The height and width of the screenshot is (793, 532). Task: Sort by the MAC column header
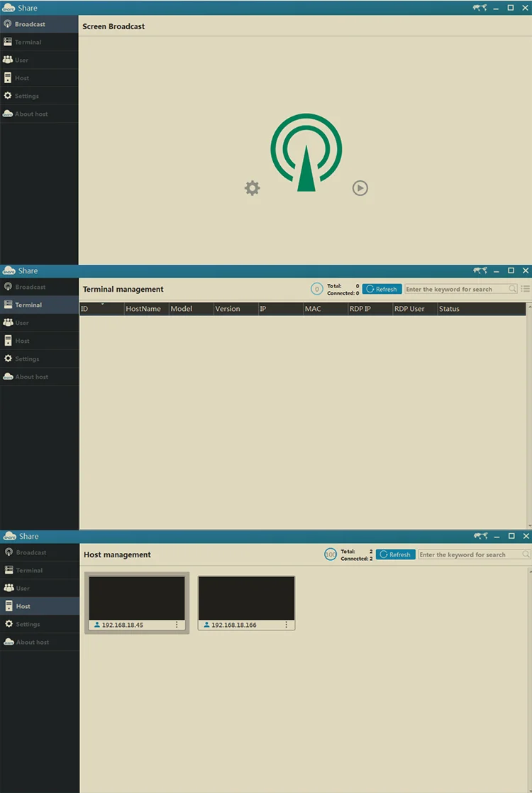coord(326,309)
